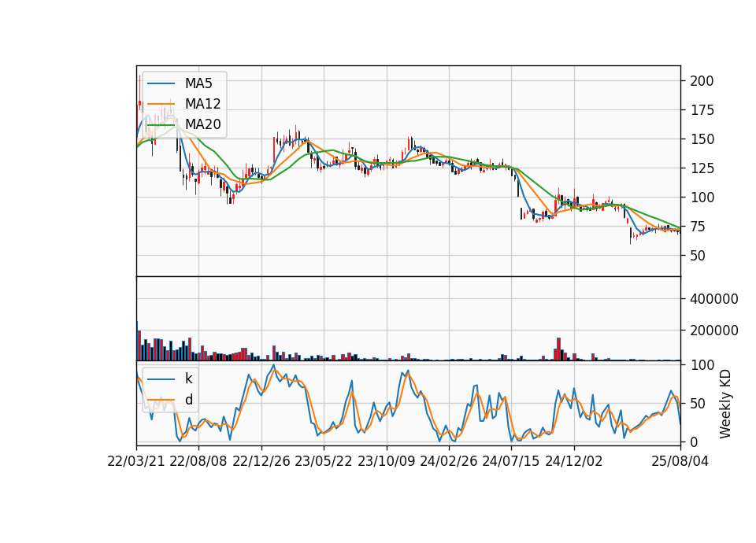756x543 pixels.
Task: Click the 125 price axis label
Action: 702,168
